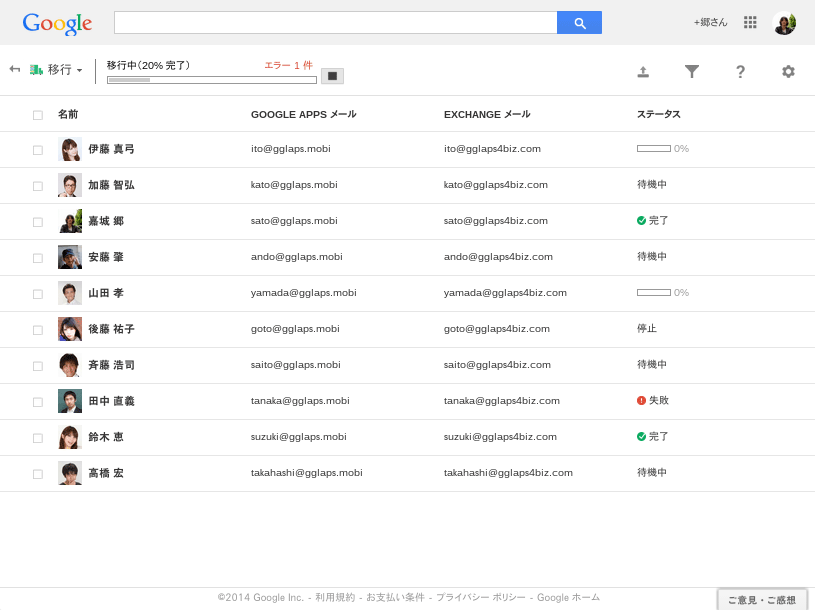Click into the Google search field

pos(335,23)
